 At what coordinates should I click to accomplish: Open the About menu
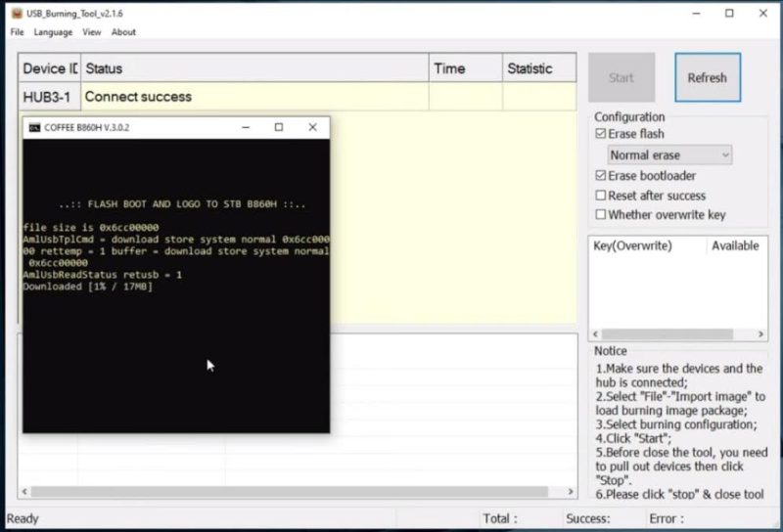[x=123, y=32]
